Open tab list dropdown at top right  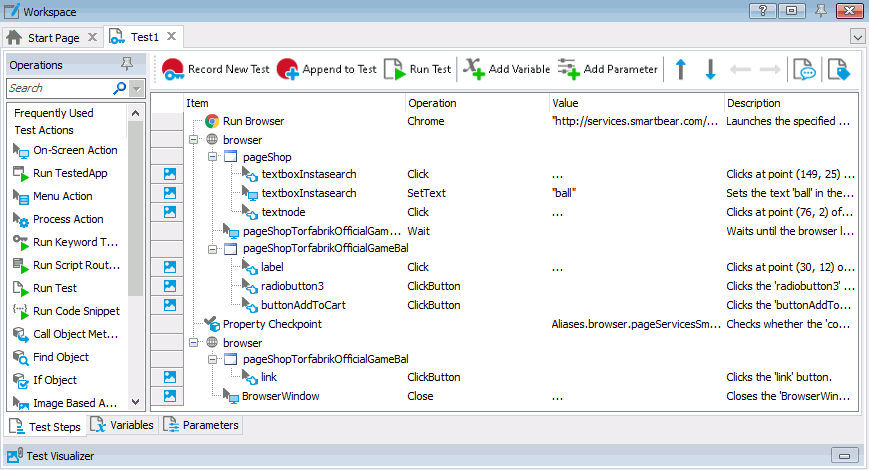tap(857, 37)
